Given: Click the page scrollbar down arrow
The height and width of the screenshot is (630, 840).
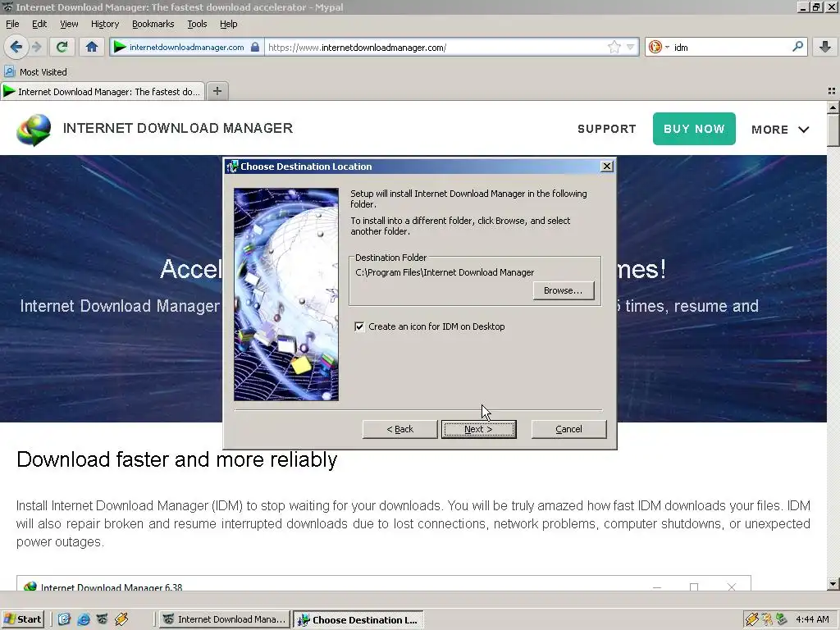Looking at the screenshot, I should click(x=833, y=583).
